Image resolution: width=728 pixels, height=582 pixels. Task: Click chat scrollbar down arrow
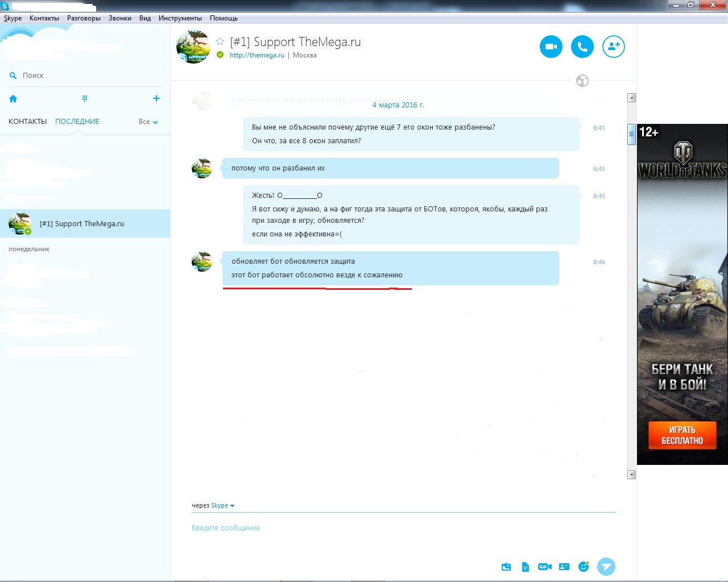coord(631,475)
